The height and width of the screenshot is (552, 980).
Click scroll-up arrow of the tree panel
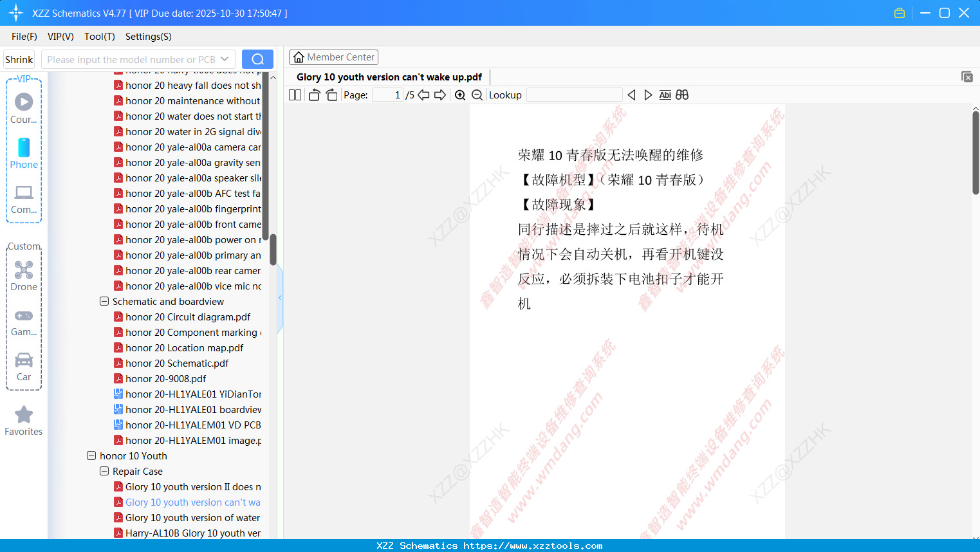273,78
